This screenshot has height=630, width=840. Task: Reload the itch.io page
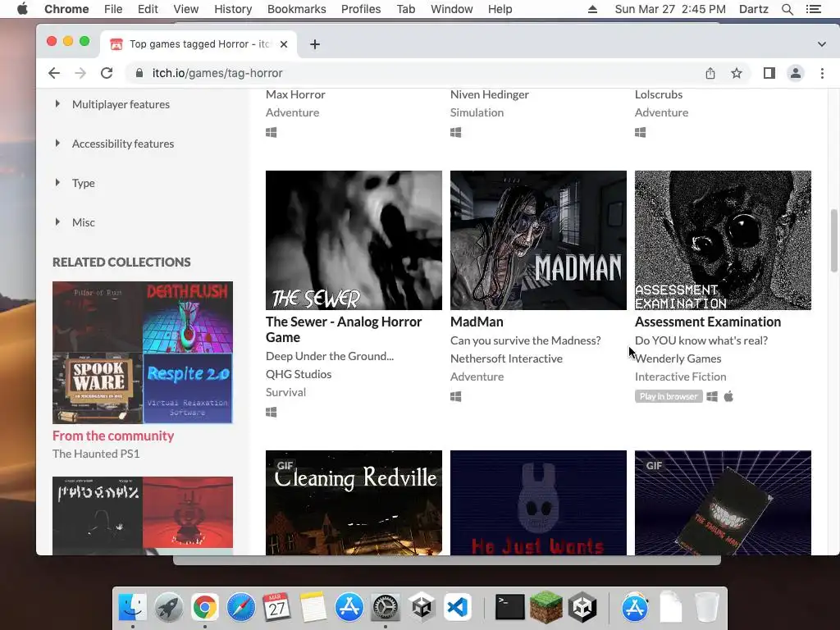click(107, 73)
